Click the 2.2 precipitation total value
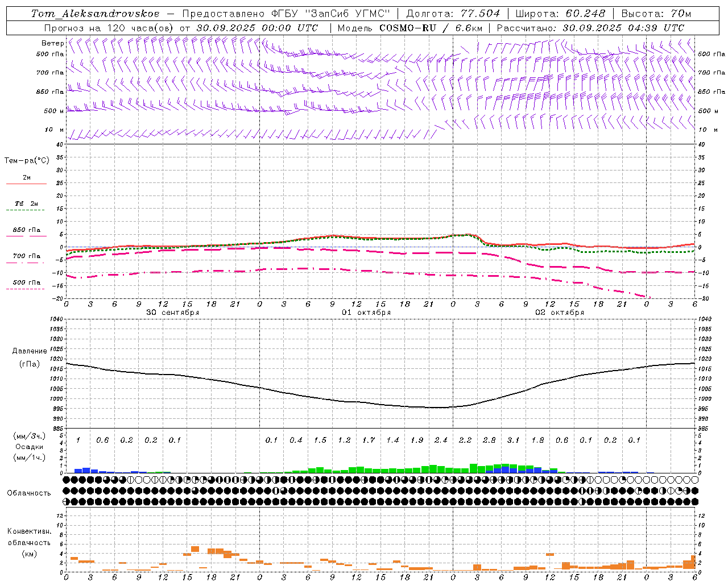 click(465, 440)
